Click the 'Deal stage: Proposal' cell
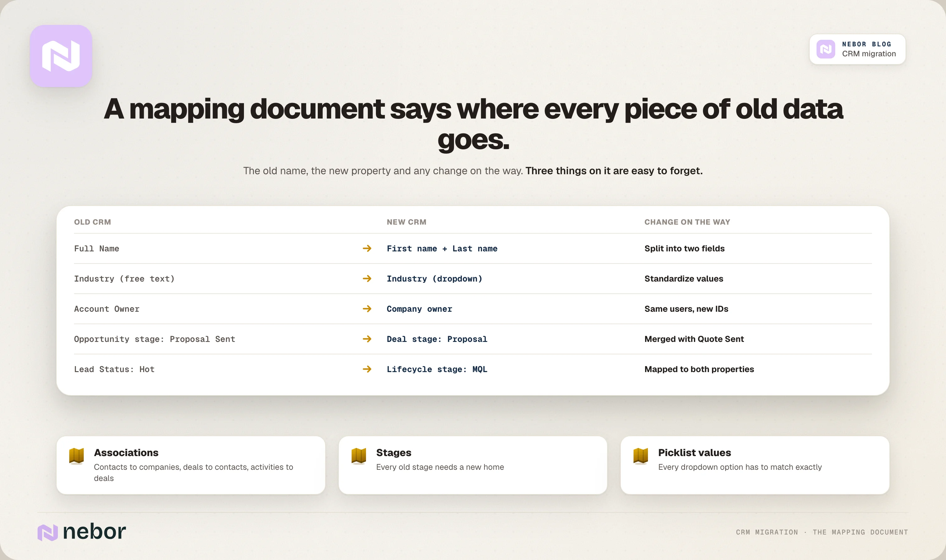 437,339
